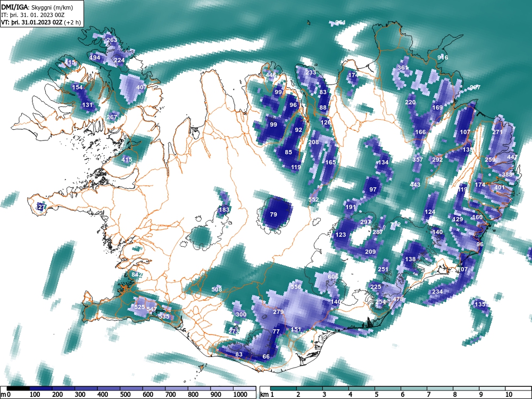This screenshot has width=532, height=399.
Task: Click visibility value 208 on the map
Action: (x=313, y=142)
